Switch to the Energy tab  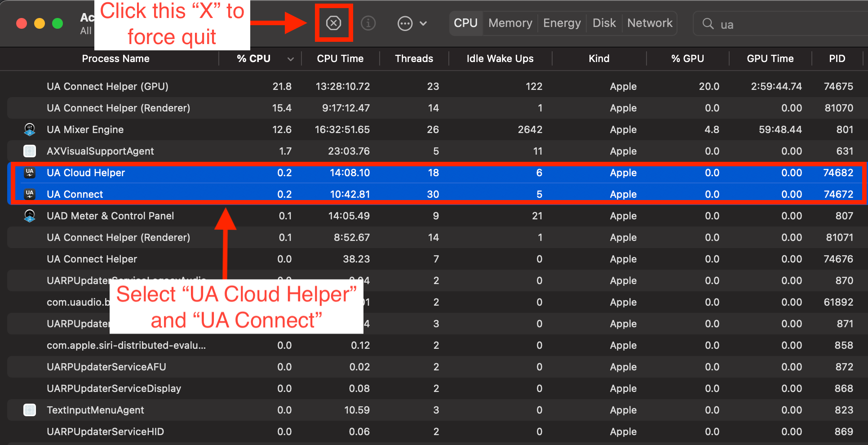(562, 23)
